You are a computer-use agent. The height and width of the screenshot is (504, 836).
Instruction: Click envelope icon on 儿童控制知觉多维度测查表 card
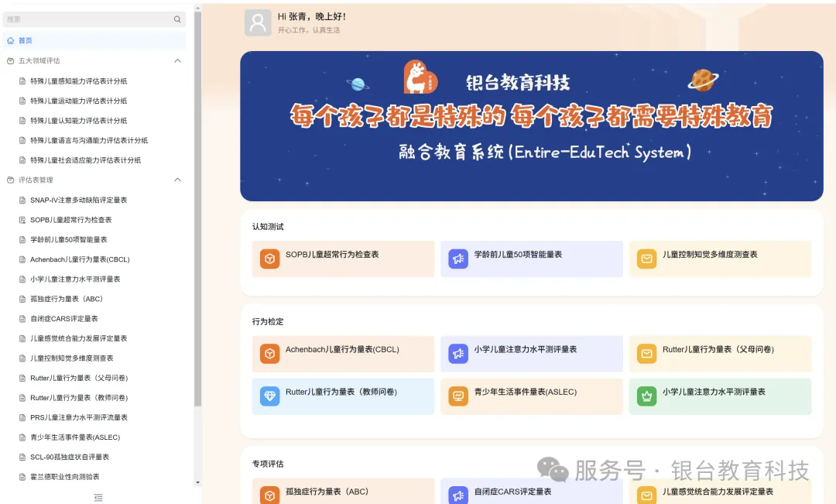[646, 259]
